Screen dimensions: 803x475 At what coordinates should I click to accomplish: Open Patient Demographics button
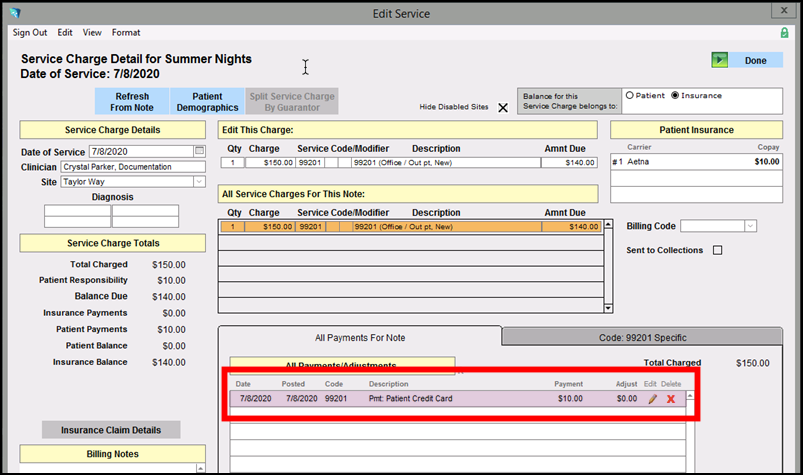tap(207, 101)
